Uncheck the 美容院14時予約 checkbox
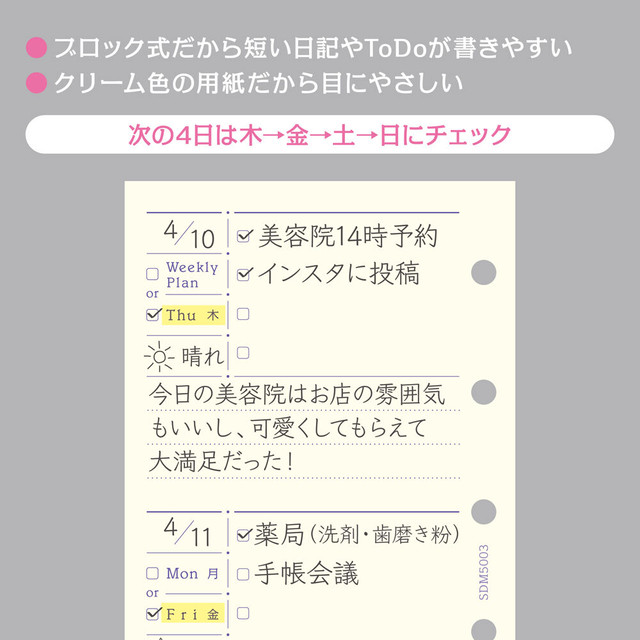This screenshot has width=640, height=640. 244,236
